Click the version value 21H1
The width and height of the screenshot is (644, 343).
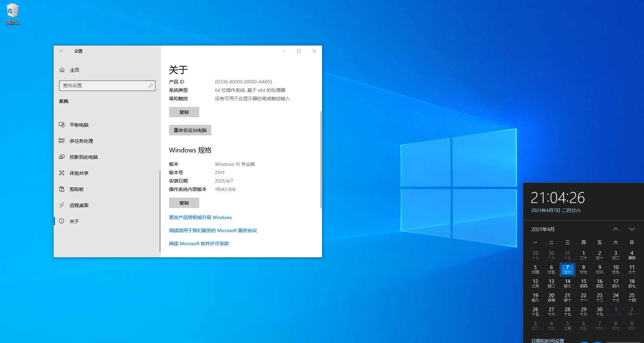[220, 173]
